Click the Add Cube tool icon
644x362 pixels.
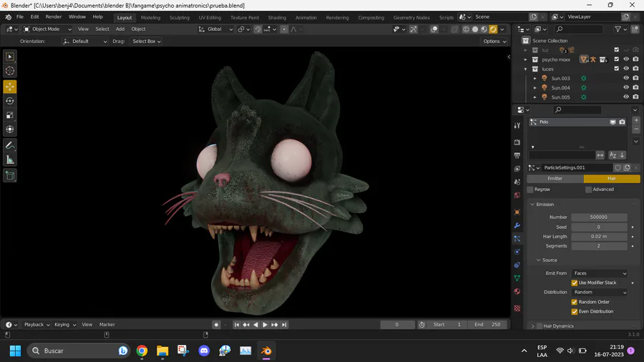[x=10, y=175]
